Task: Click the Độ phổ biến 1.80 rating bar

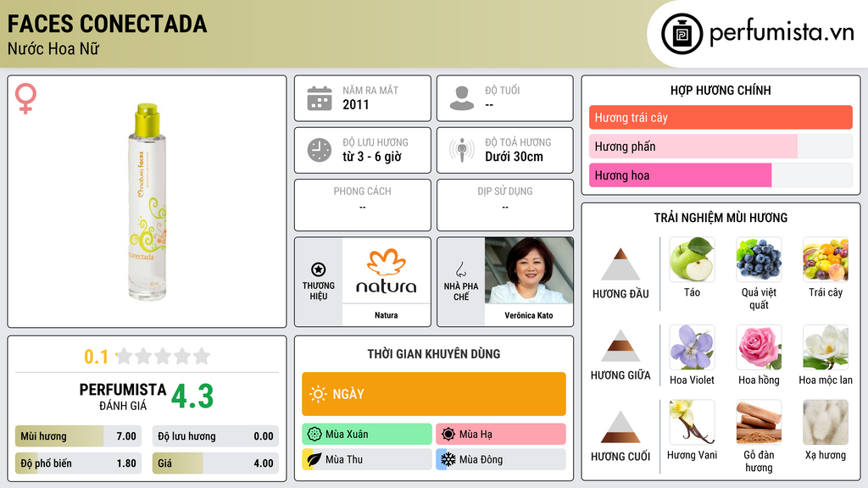Action: pos(79,463)
